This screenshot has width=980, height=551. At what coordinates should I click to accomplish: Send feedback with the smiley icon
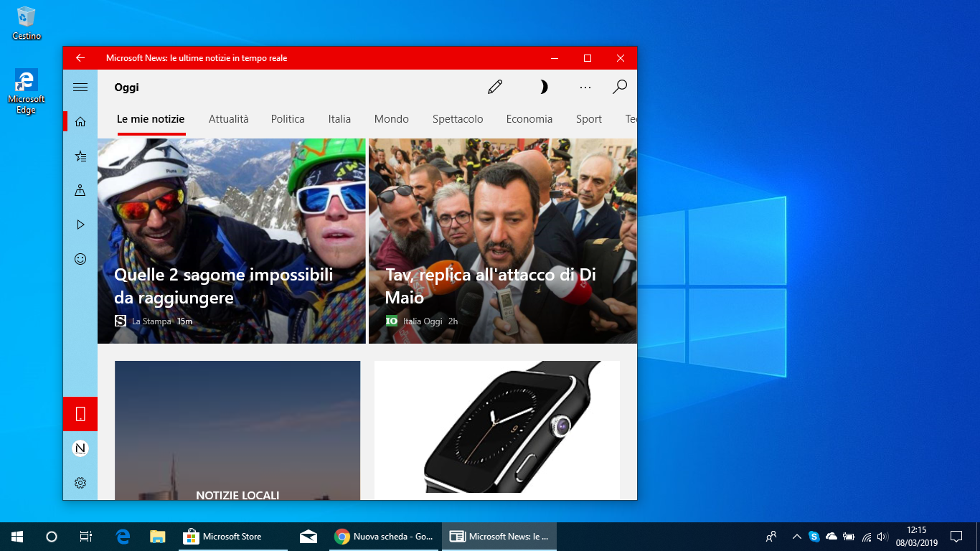click(x=80, y=259)
